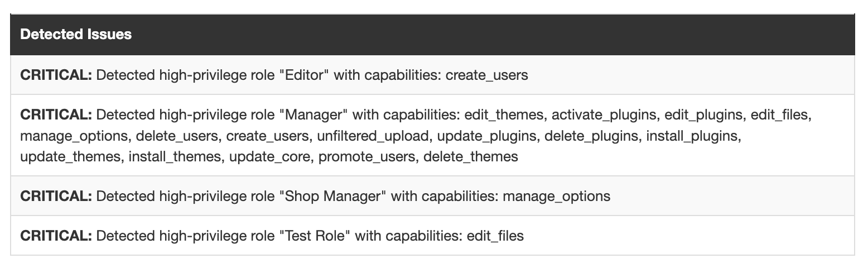The height and width of the screenshot is (268, 868).
Task: Select the update_core capability
Action: [x=270, y=156]
